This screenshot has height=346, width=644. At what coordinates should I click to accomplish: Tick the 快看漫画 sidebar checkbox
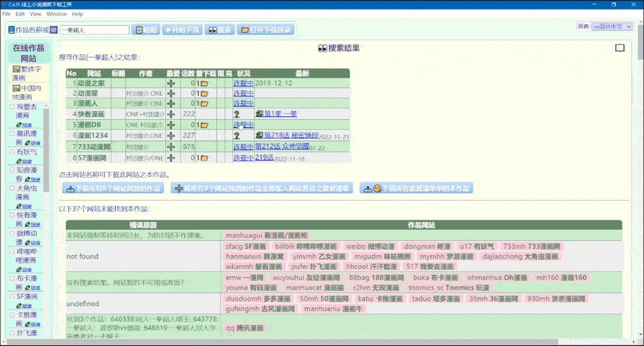[x=12, y=215]
